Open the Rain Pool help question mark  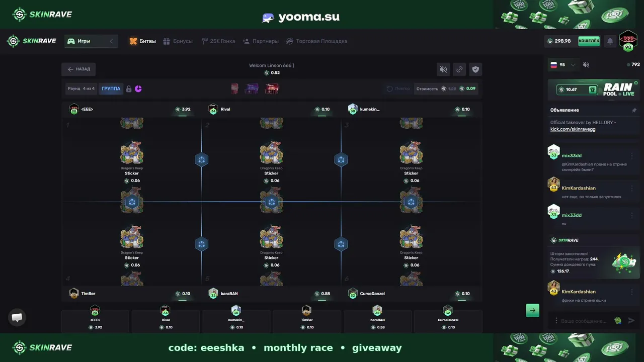coord(636,83)
